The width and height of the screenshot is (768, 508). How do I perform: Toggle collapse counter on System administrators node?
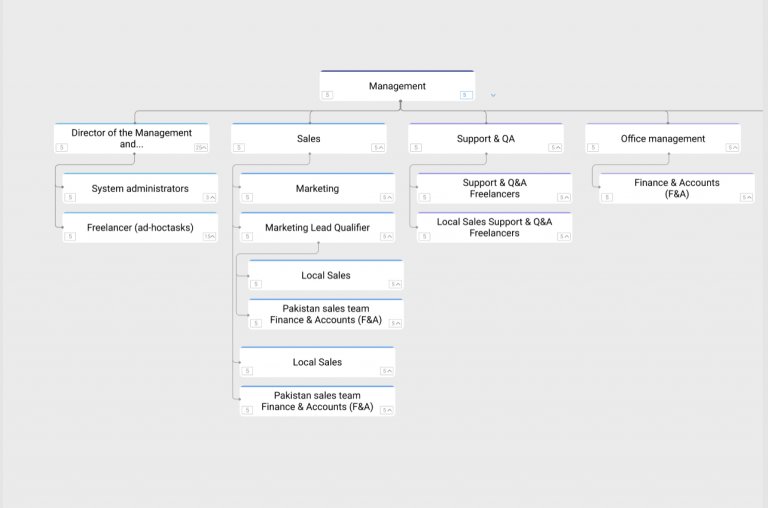(210, 197)
